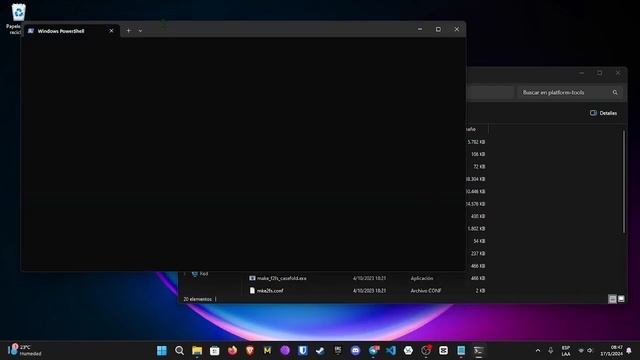Click search magnifier in Explorer search box

click(x=615, y=93)
